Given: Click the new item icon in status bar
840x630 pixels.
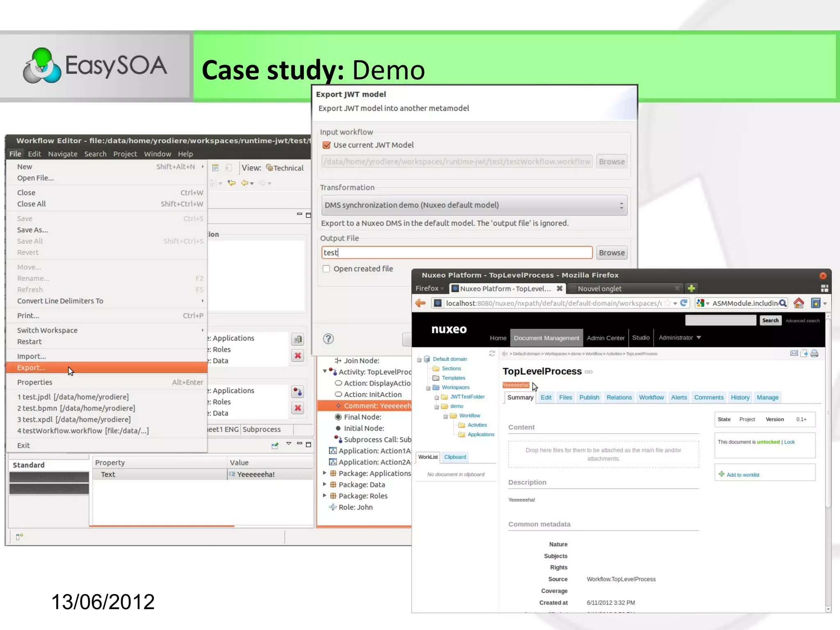Looking at the screenshot, I should [19, 536].
